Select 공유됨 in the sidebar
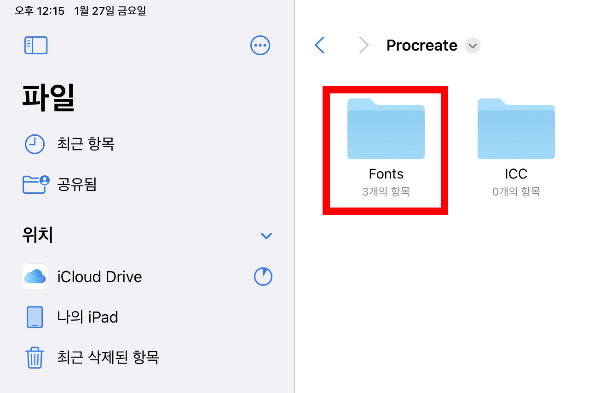Viewport: 600px width, 393px height. click(x=147, y=184)
